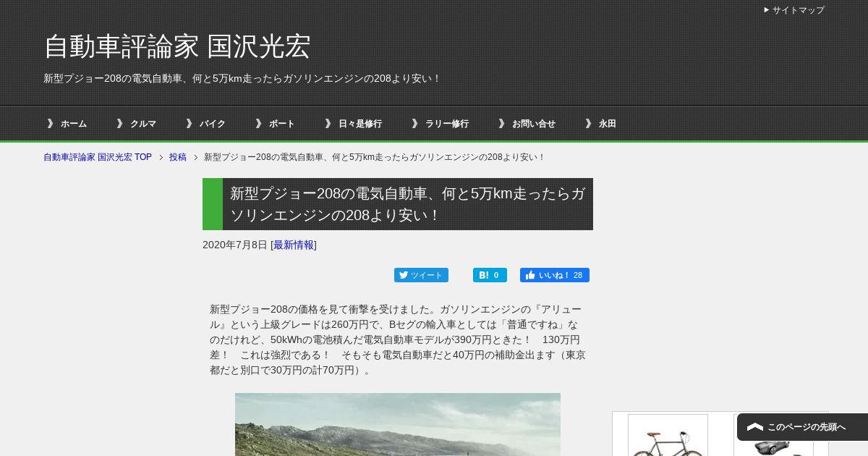Click the arrow icon beside サイトマップ
This screenshot has height=456, width=868.
(767, 10)
